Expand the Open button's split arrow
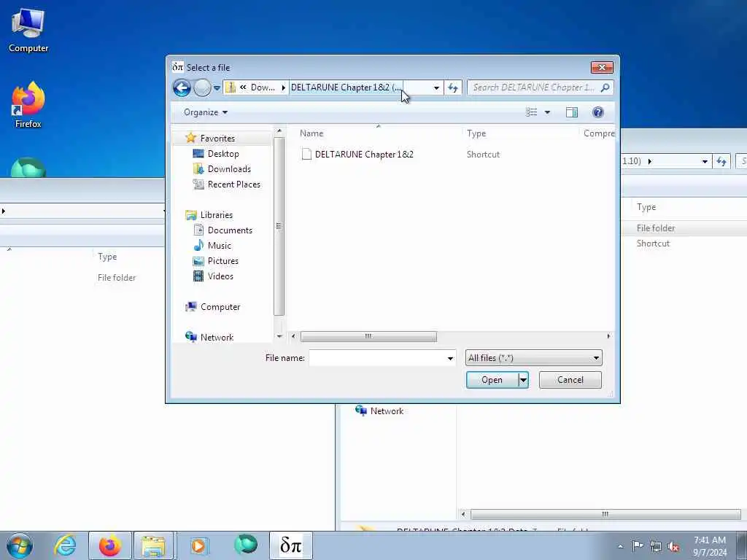Image resolution: width=747 pixels, height=560 pixels. [523, 380]
